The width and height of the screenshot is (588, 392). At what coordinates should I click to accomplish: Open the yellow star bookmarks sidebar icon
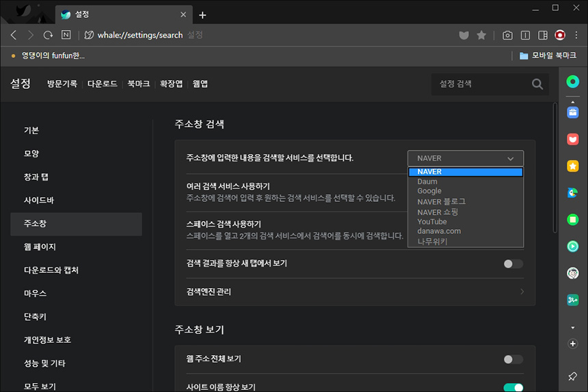tap(573, 166)
